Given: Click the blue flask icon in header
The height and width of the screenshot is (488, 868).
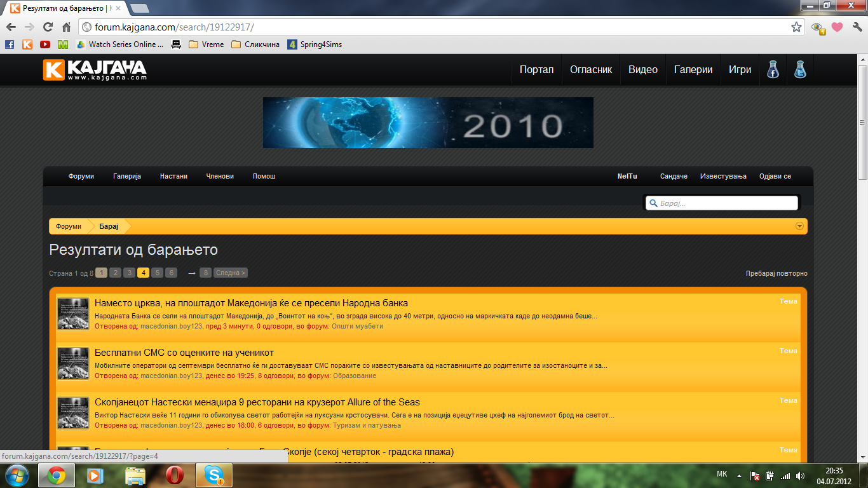Looking at the screenshot, I should click(800, 70).
